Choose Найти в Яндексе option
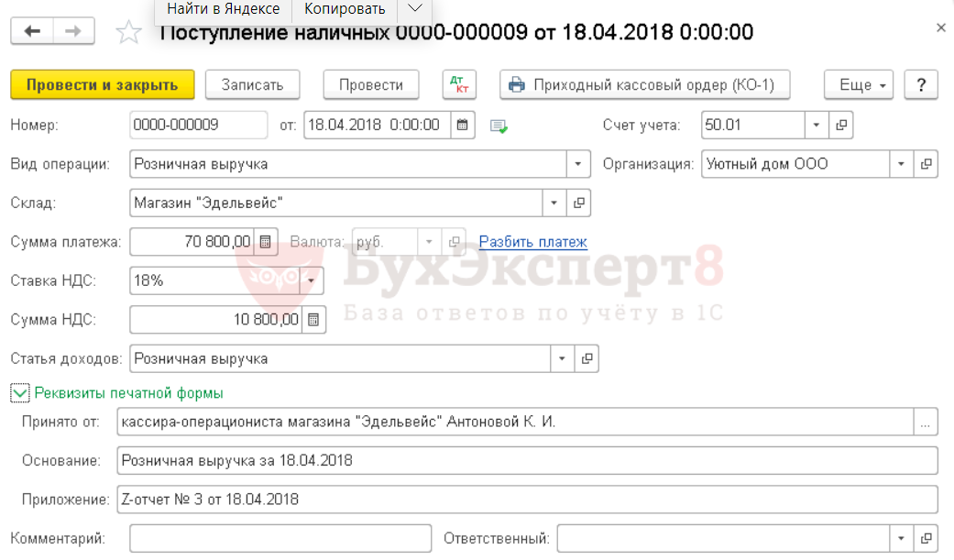The image size is (954, 560). 224,9
